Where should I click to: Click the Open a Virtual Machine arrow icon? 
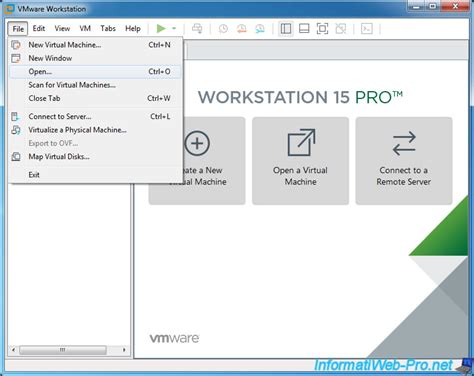[301, 142]
